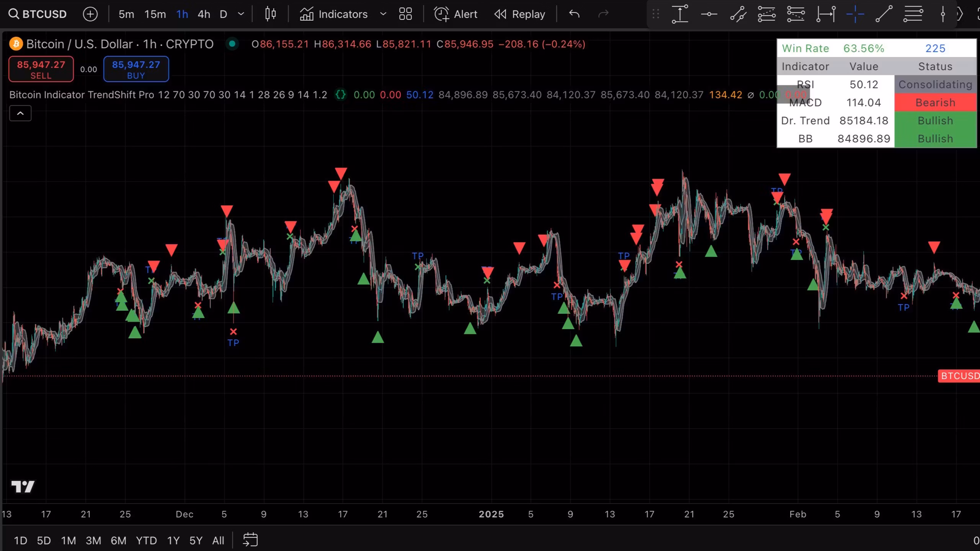Select the vertical line tool
This screenshot has width=980, height=551.
tap(943, 14)
